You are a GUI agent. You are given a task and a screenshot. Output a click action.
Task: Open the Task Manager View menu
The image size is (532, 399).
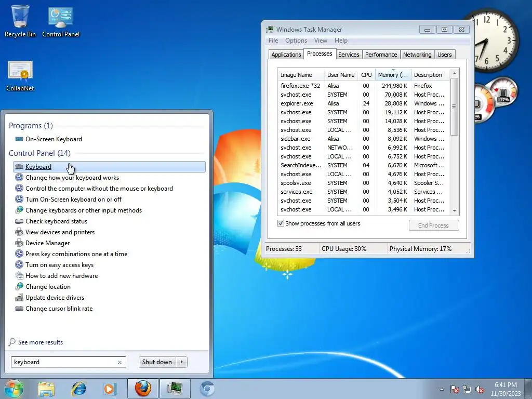[x=321, y=41]
